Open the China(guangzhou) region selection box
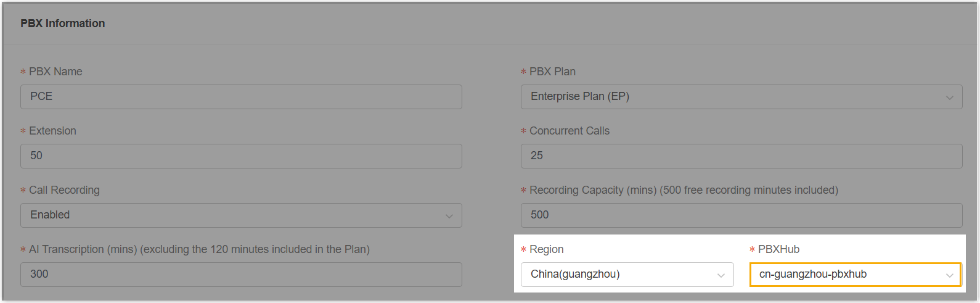This screenshot has height=303, width=980. tap(619, 275)
